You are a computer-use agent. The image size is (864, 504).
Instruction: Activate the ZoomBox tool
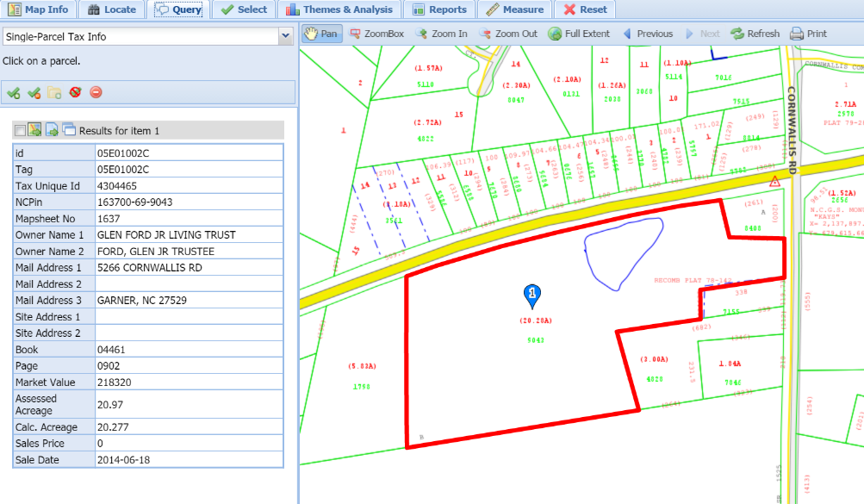coord(376,34)
